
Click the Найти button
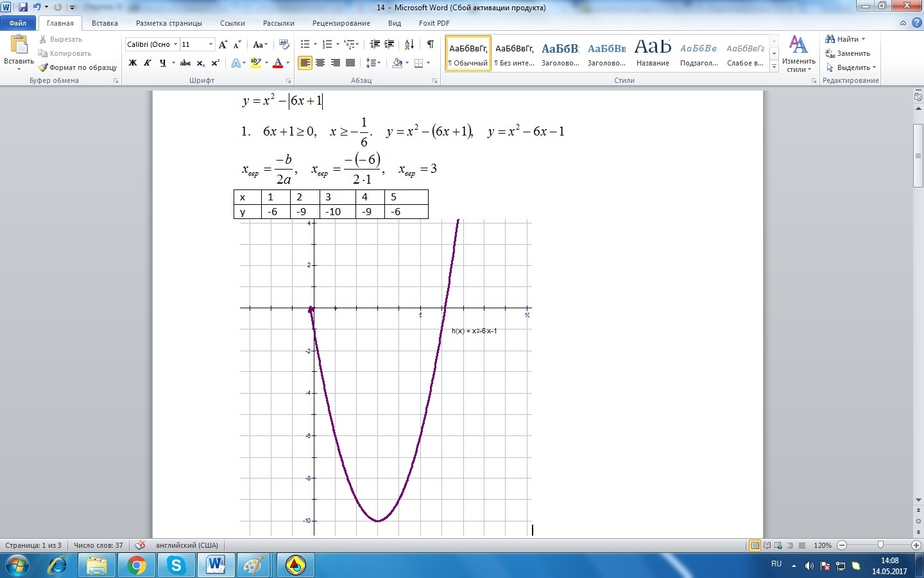coord(846,39)
